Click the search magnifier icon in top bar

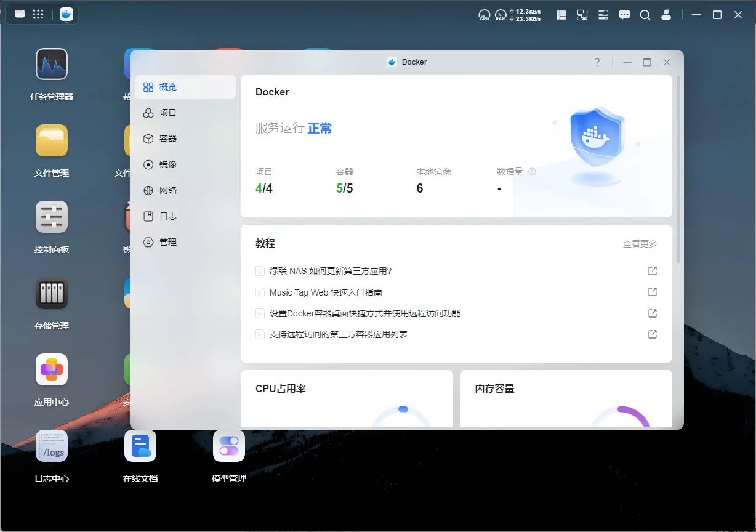[x=645, y=15]
